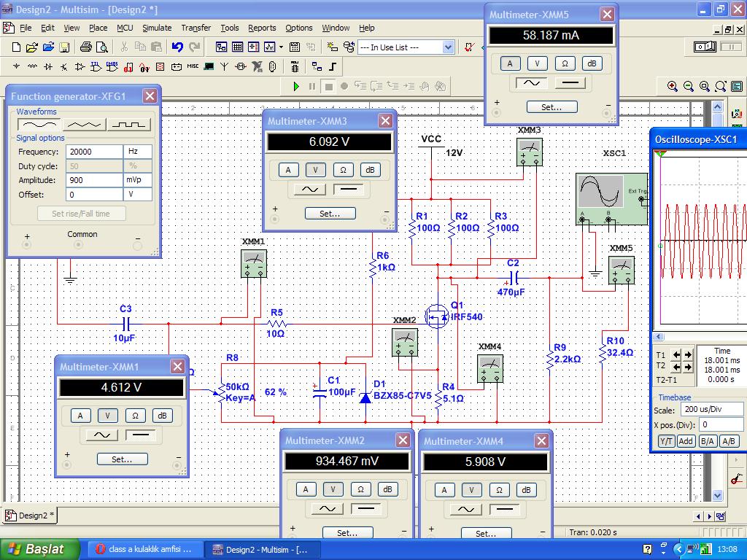The image size is (747, 560).
Task: Click the Save file toolbar icon
Action: coord(64,47)
